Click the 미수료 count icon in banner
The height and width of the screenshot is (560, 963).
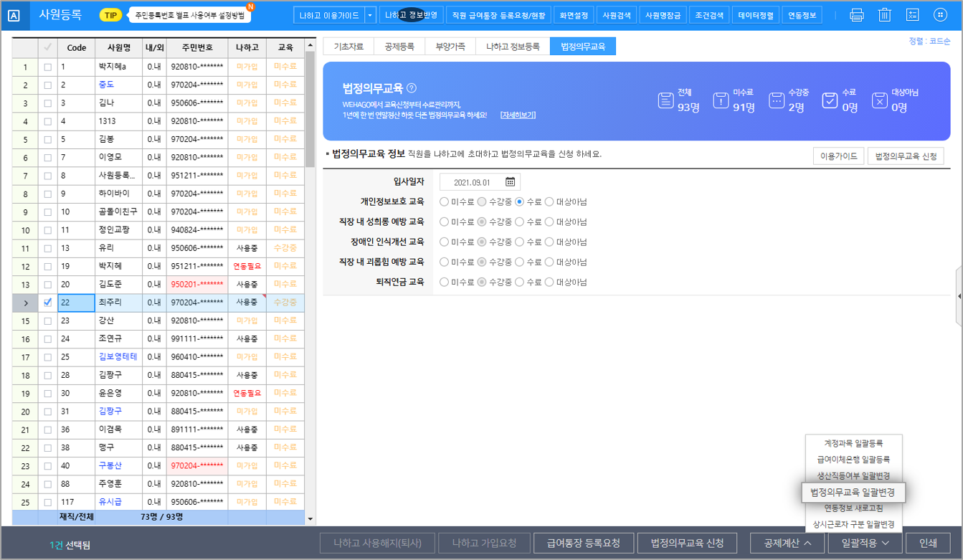(x=721, y=100)
